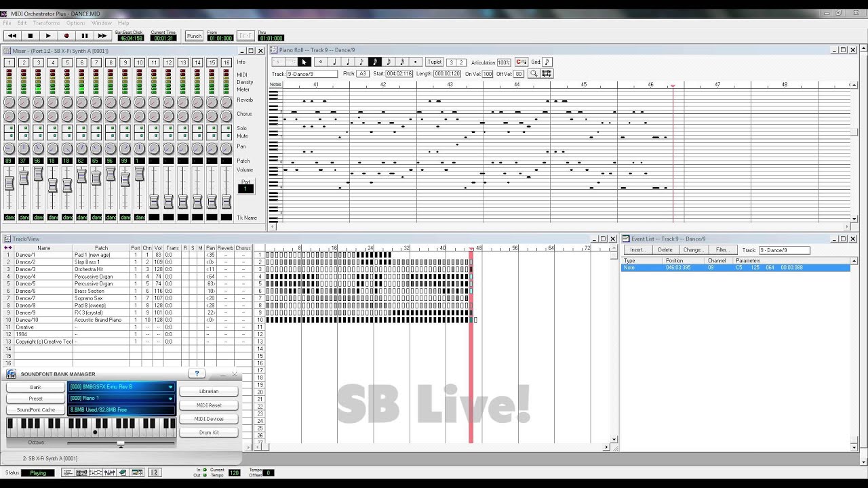Toggle Mute on mixer channel 1
Image resolution: width=868 pixels, height=488 pixels.
click(9, 136)
